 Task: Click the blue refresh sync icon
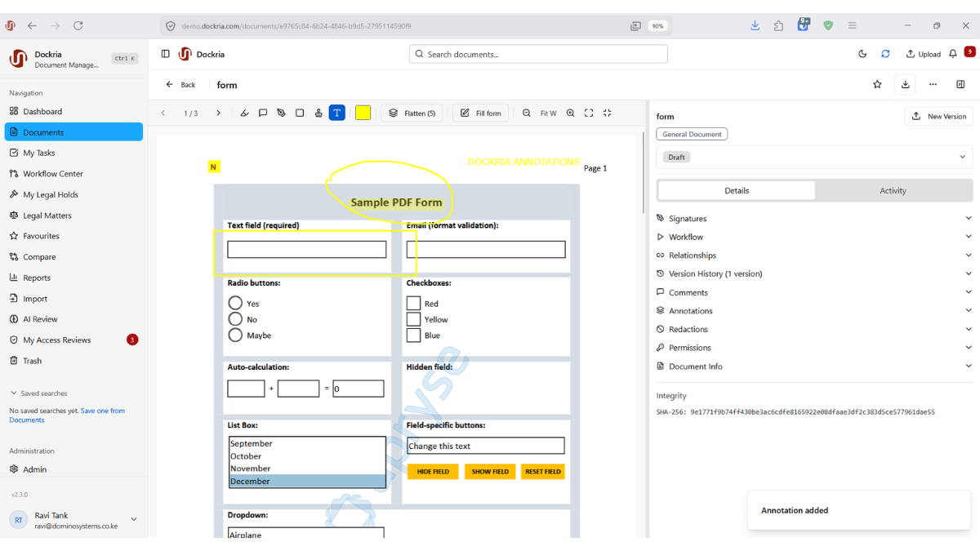(x=885, y=54)
